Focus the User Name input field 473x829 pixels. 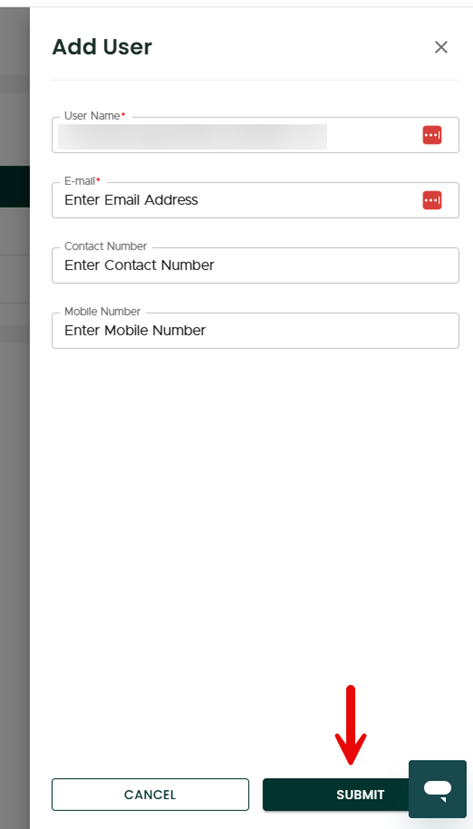pos(255,135)
